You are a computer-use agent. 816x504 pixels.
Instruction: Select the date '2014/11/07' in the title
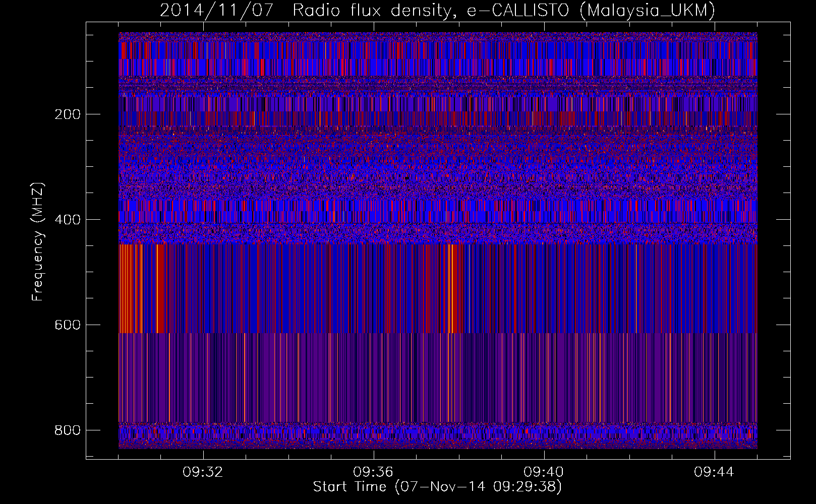coord(217,10)
